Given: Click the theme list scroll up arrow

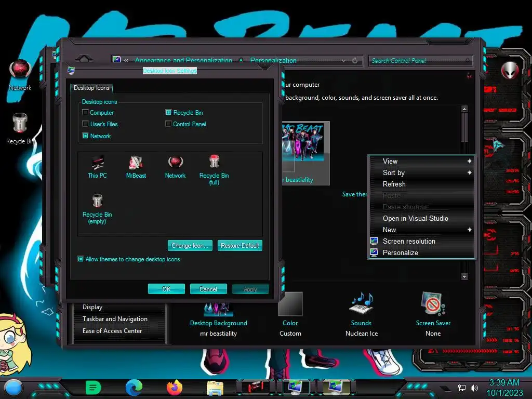Looking at the screenshot, I should pyautogui.click(x=464, y=109).
